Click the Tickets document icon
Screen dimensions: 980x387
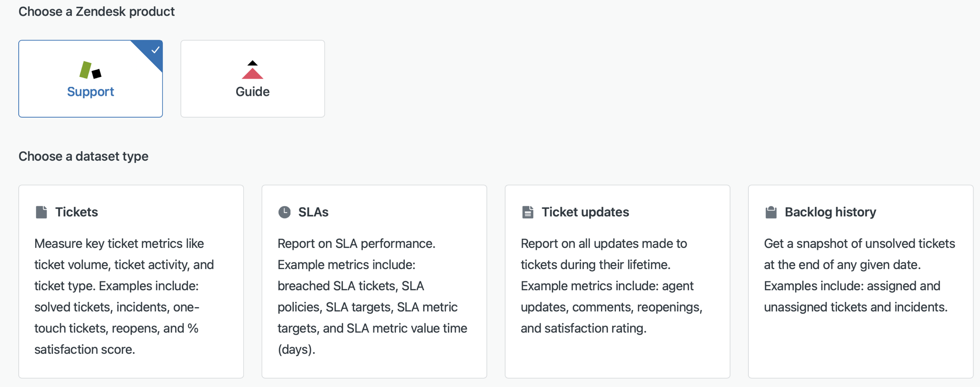pos(41,212)
